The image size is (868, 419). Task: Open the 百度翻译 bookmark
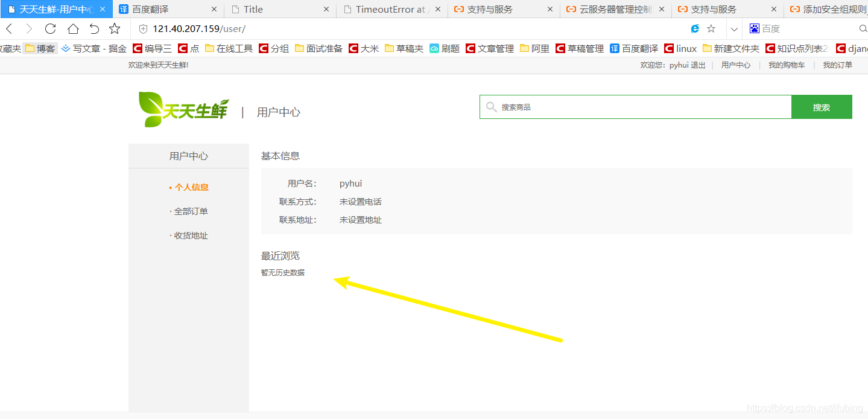[633, 48]
